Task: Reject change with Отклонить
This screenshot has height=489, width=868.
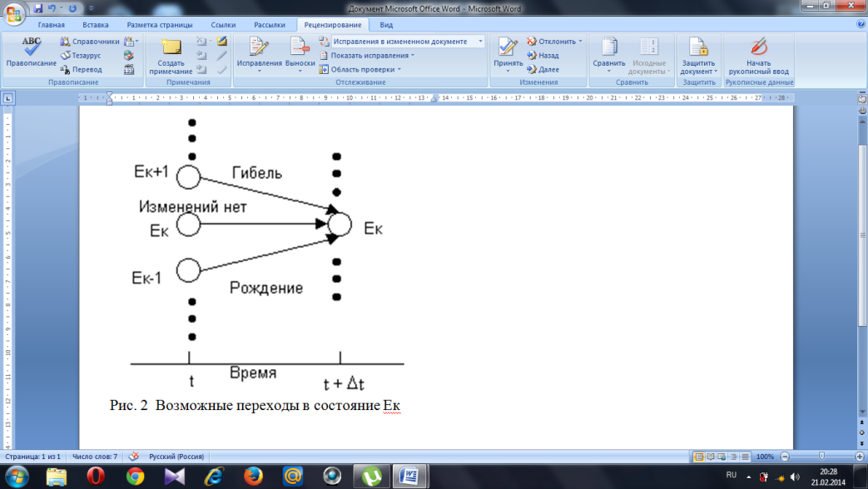Action: (552, 42)
